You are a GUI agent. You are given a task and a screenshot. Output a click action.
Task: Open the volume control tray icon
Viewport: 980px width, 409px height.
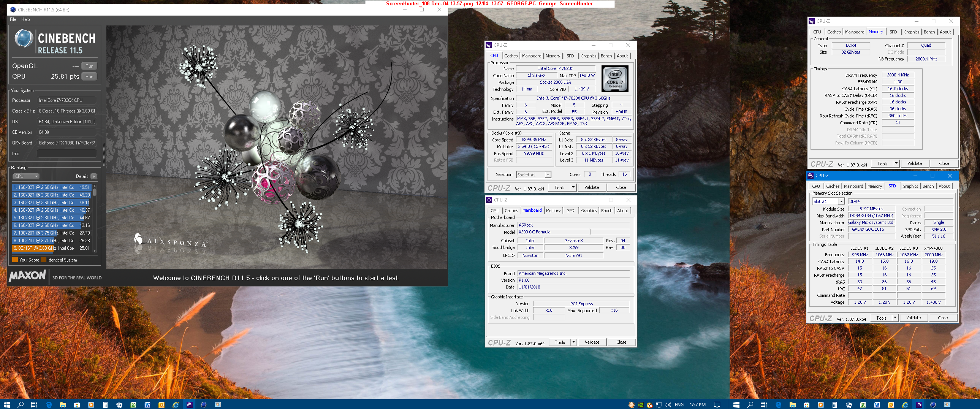(668, 404)
